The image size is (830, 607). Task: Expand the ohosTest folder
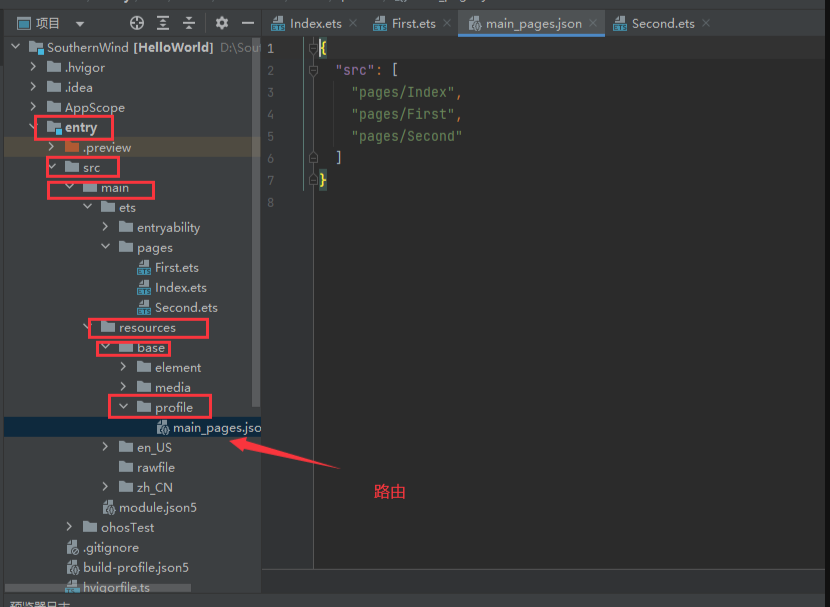click(x=69, y=527)
